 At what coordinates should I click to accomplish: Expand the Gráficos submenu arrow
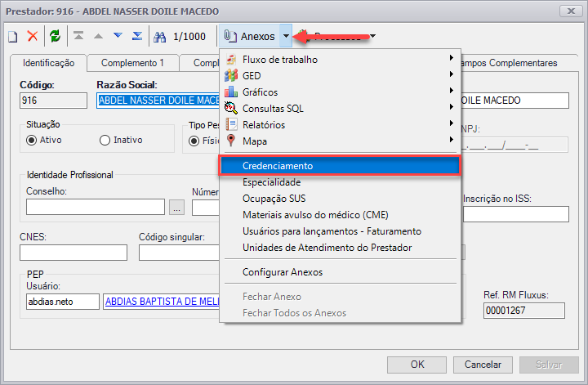452,91
